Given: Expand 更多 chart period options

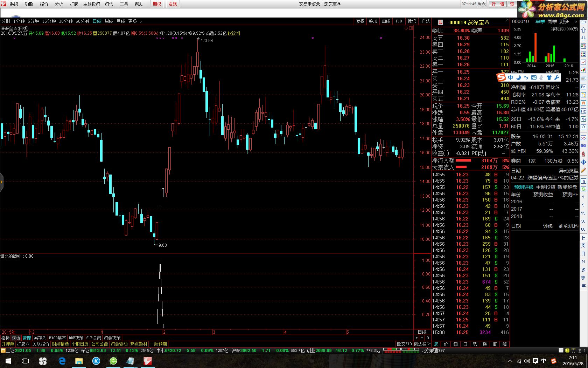Looking at the screenshot, I should tap(135, 21).
